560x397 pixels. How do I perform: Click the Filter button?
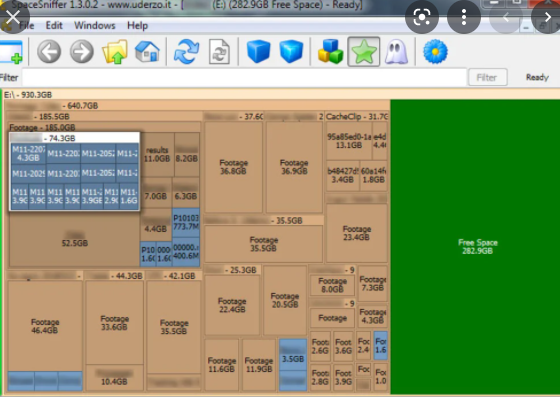[487, 77]
